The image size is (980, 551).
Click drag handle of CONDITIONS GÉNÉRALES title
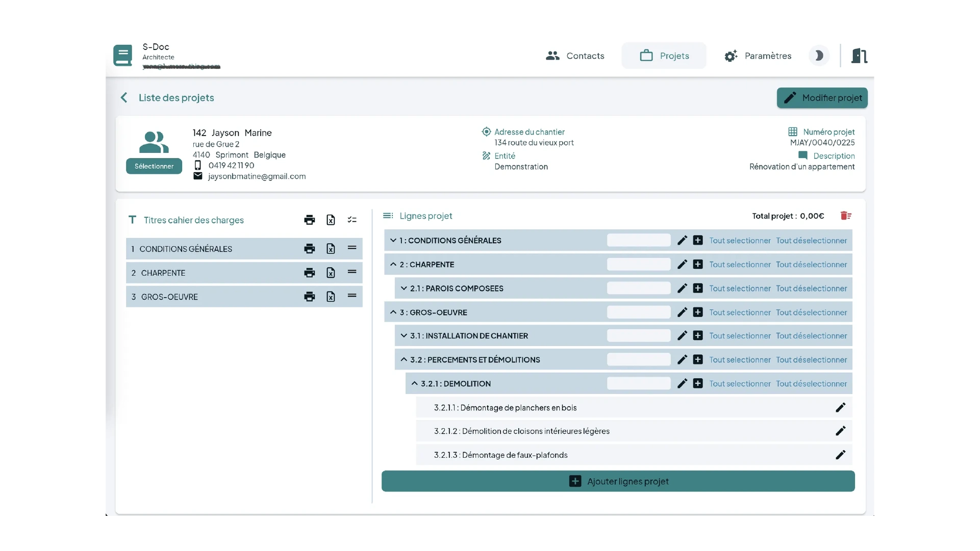[352, 248]
